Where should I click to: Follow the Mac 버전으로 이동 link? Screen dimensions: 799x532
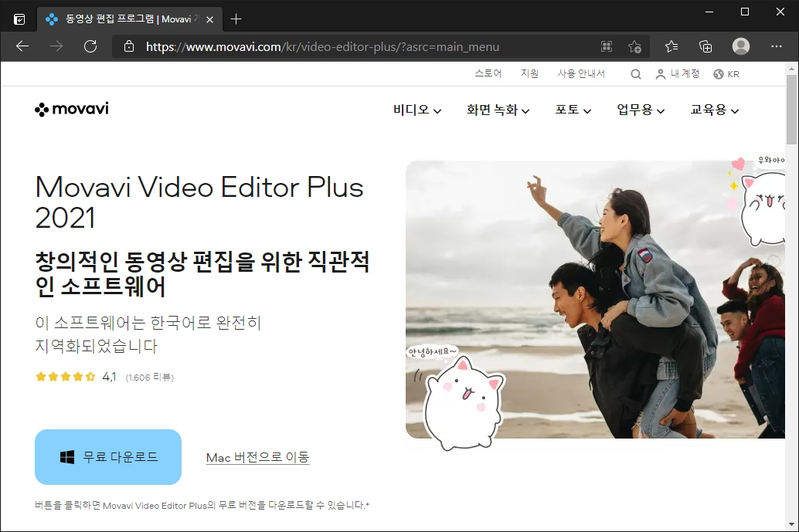coord(258,457)
